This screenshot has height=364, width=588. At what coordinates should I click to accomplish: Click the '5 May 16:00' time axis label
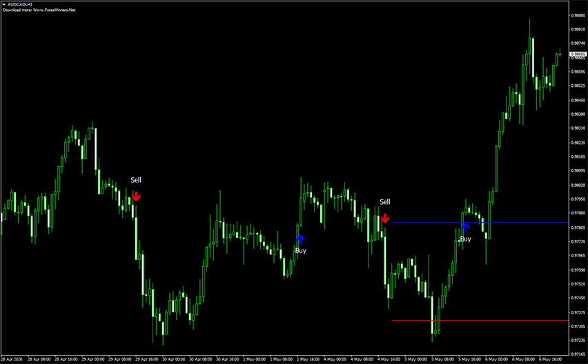coord(470,359)
